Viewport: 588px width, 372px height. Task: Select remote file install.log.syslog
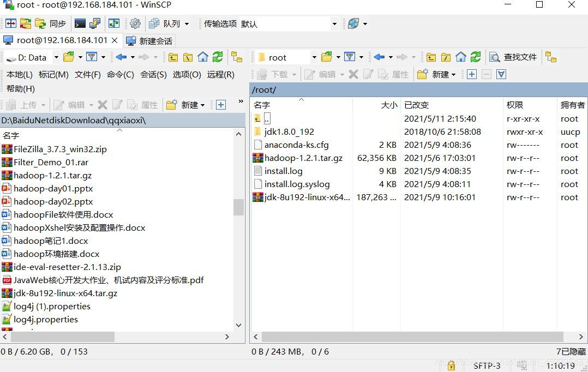pos(297,184)
